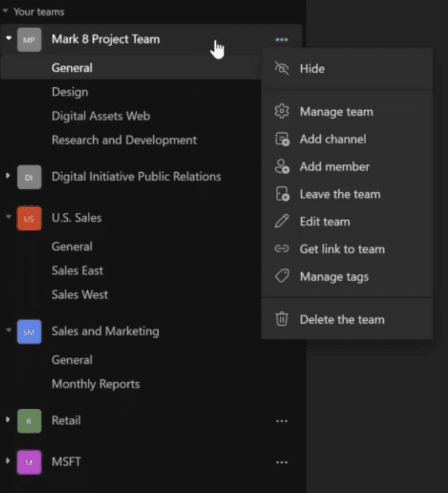This screenshot has height=493, width=448.
Task: Collapse the U.S. Sales team
Action: [x=8, y=216]
